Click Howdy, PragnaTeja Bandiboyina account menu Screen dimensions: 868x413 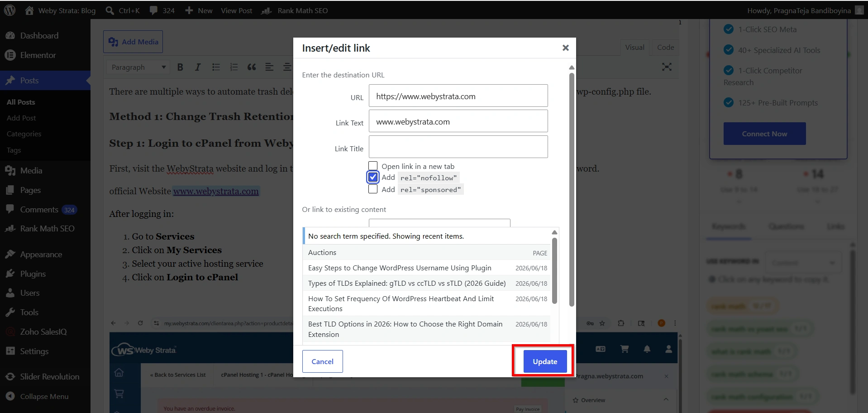point(806,10)
